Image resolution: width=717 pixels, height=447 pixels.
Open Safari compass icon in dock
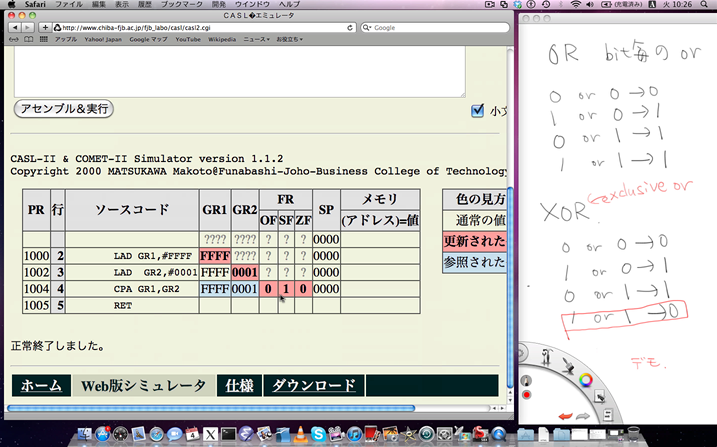[156, 434]
